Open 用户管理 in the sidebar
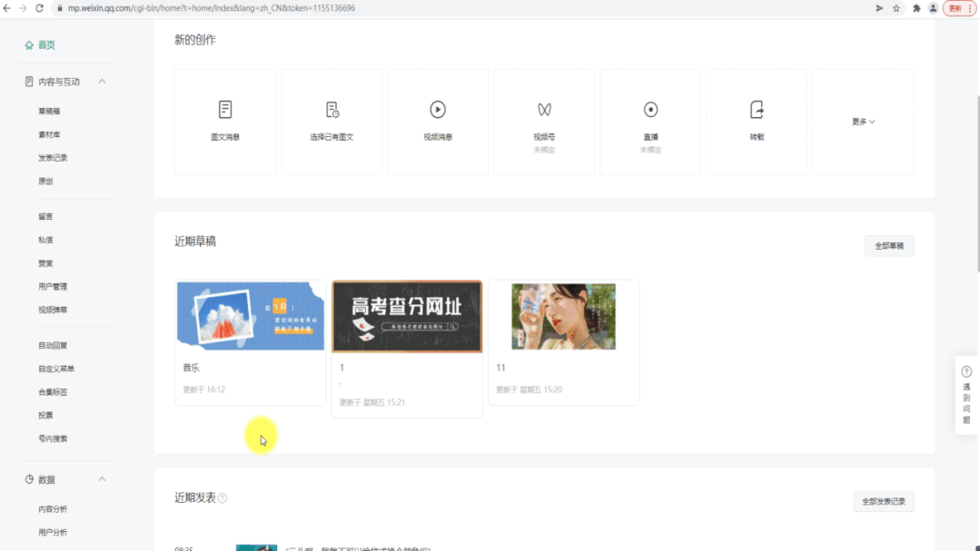980x551 pixels. coord(53,287)
